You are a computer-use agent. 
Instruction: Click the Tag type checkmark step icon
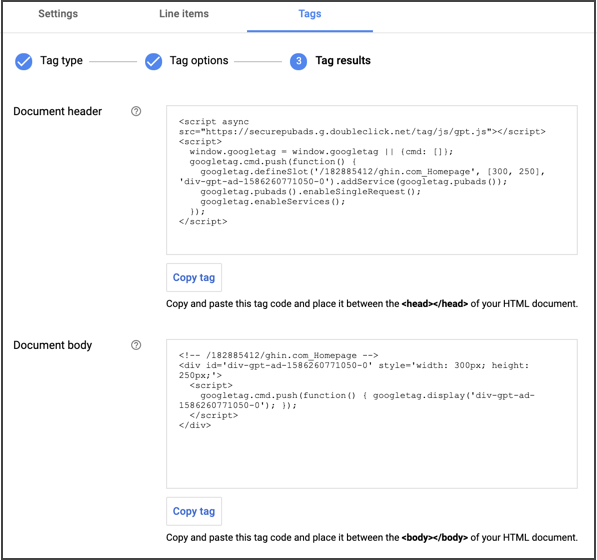coord(24,61)
